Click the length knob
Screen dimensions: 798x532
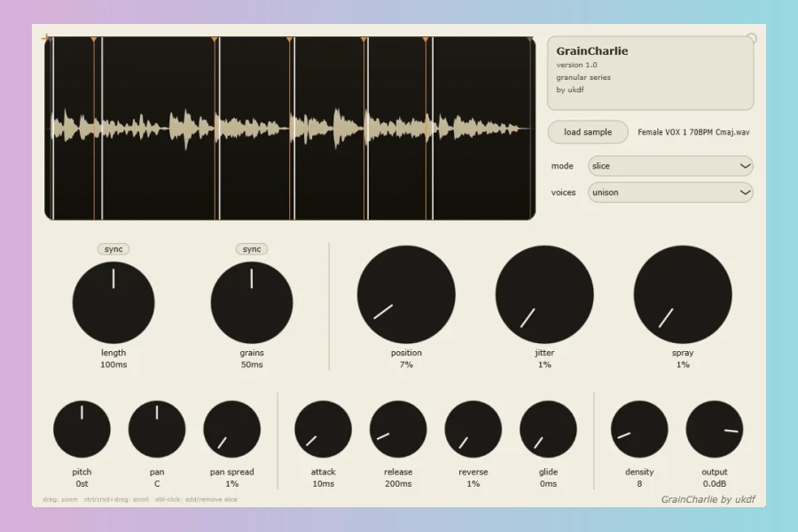(x=113, y=303)
